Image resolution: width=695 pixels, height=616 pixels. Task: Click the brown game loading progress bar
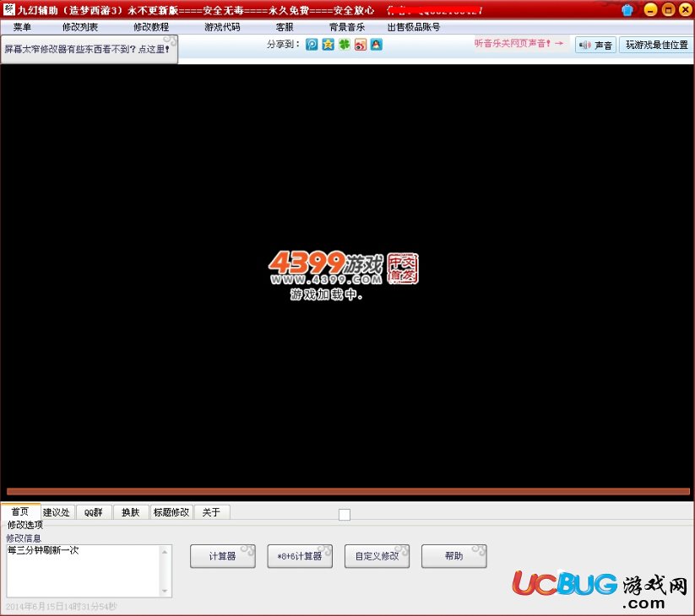pyautogui.click(x=348, y=492)
